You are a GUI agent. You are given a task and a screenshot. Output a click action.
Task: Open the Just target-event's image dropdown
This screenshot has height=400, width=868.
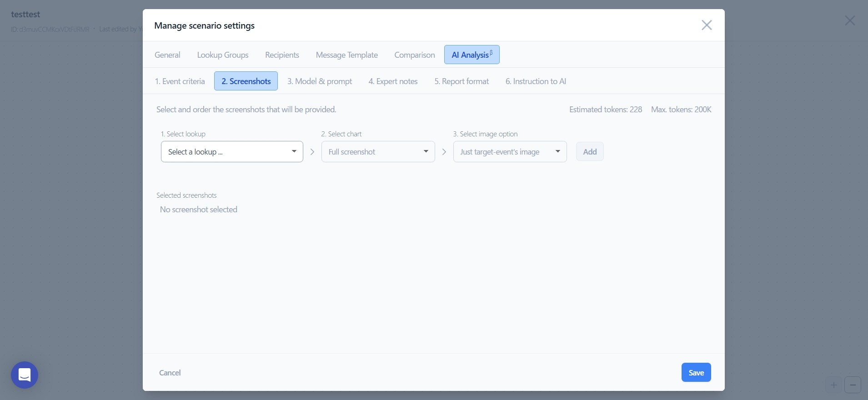coord(510,152)
